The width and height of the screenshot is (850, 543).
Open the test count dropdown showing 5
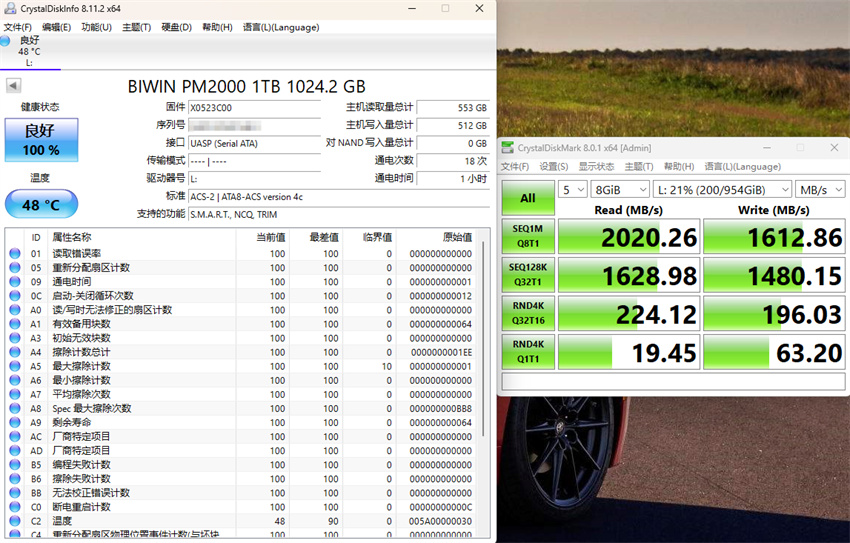coord(573,190)
